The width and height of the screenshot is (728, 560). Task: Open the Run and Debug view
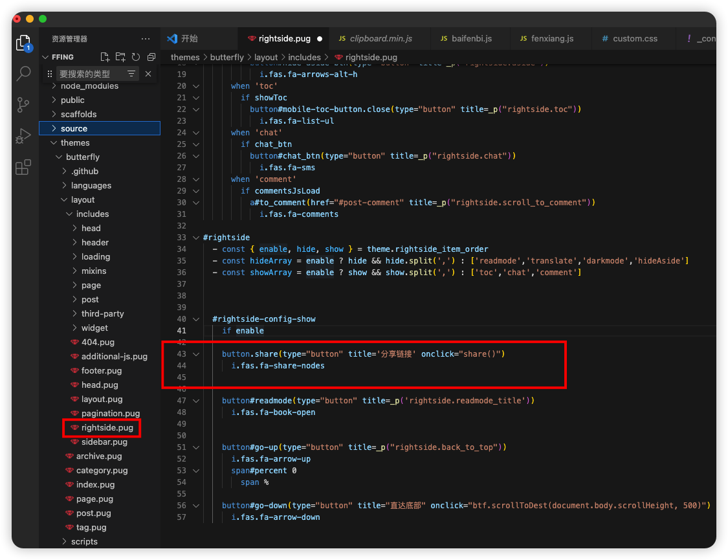pyautogui.click(x=24, y=136)
